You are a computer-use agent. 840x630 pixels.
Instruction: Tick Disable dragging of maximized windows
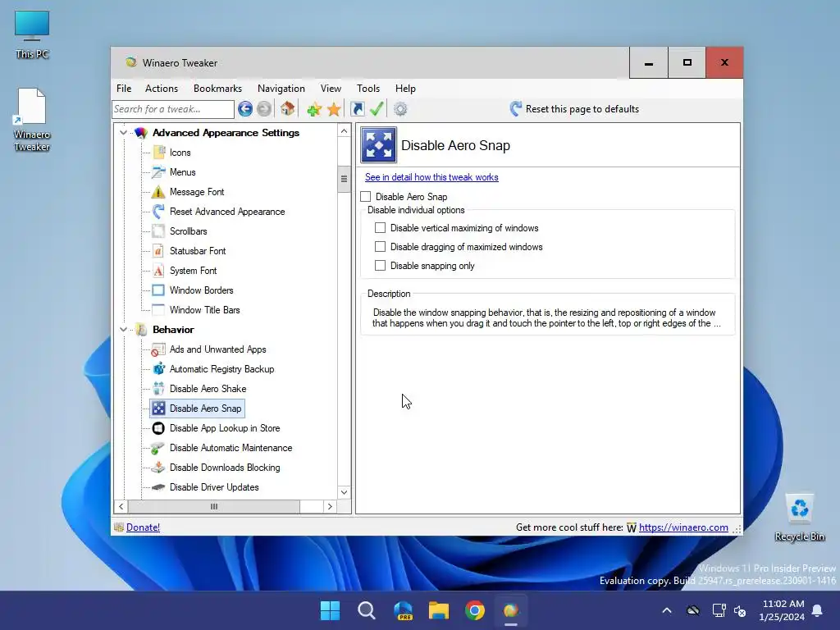[380, 246]
